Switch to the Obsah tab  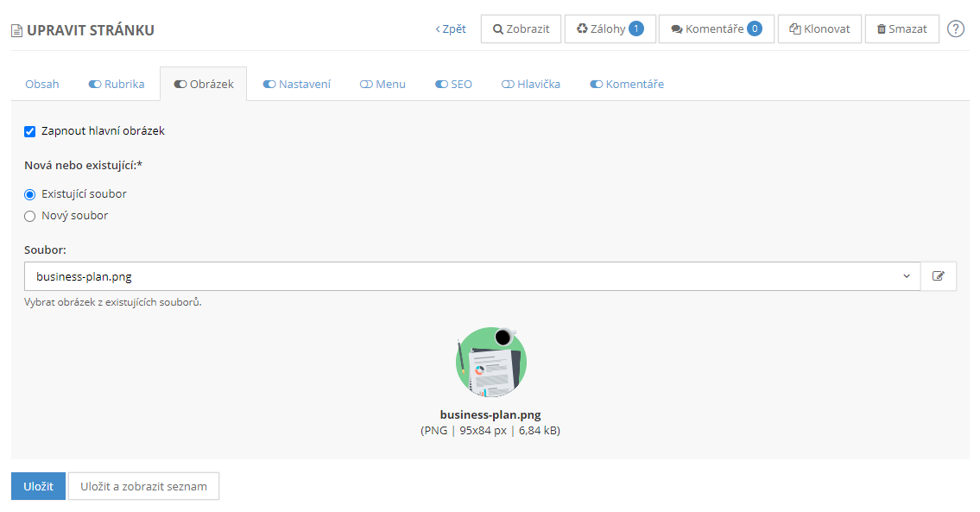pos(42,85)
